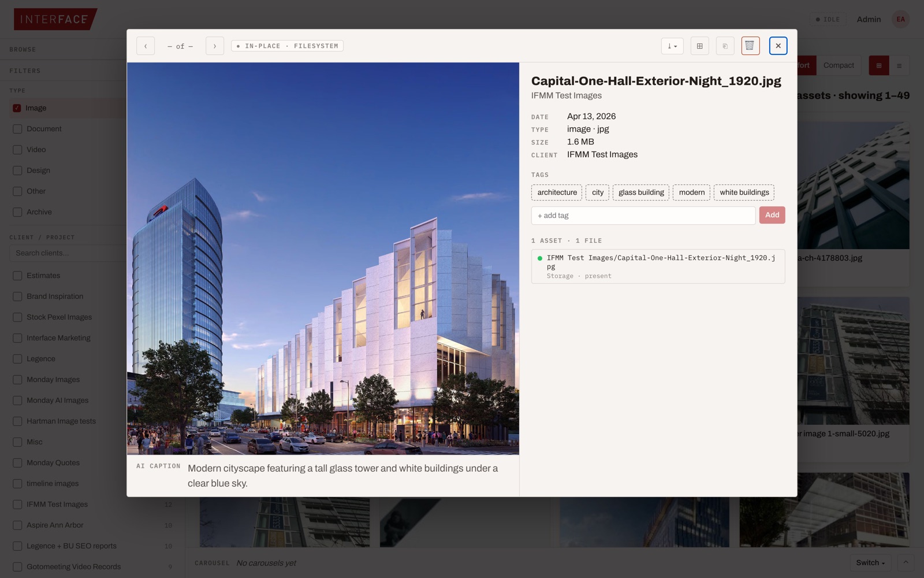Check the Monday Quotes filter
Image resolution: width=924 pixels, height=578 pixels.
click(17, 463)
